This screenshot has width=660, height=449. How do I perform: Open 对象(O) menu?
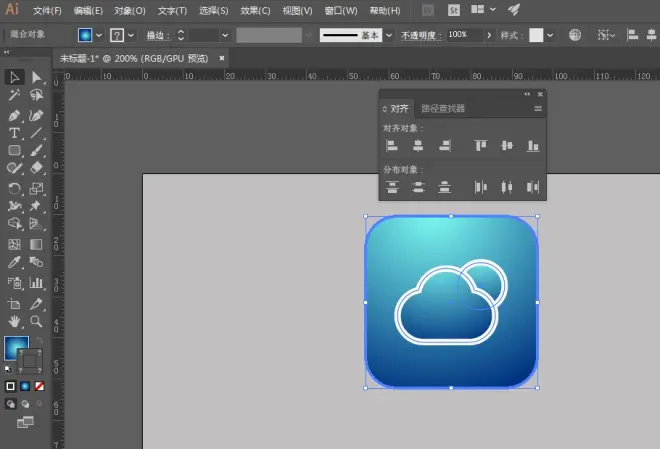(130, 11)
